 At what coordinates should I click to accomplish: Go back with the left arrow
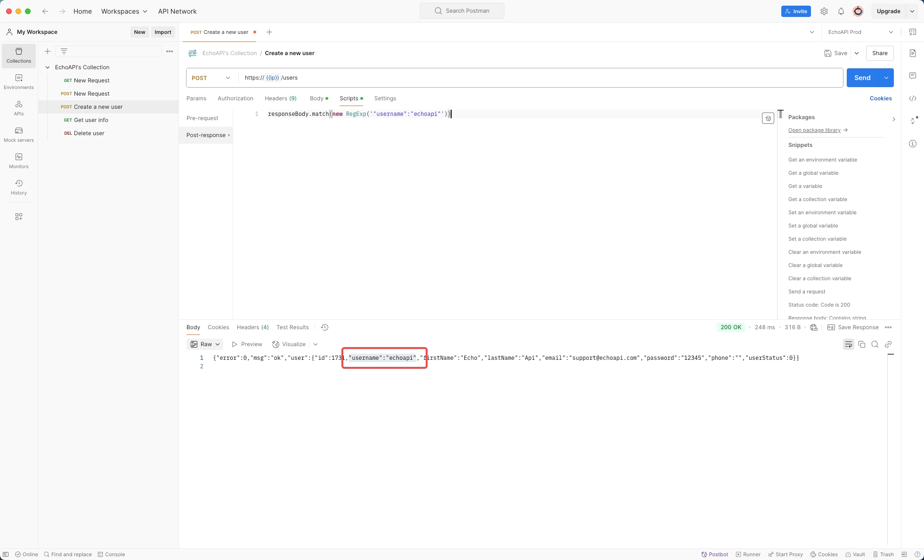click(45, 11)
